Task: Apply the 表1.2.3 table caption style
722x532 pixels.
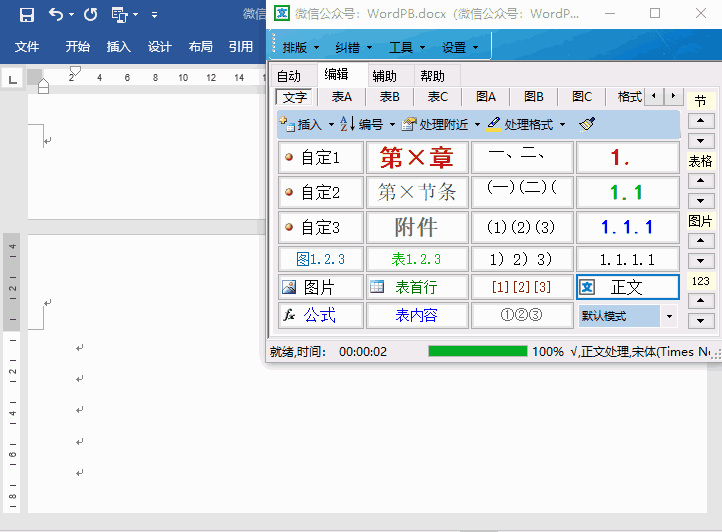Action: (417, 259)
